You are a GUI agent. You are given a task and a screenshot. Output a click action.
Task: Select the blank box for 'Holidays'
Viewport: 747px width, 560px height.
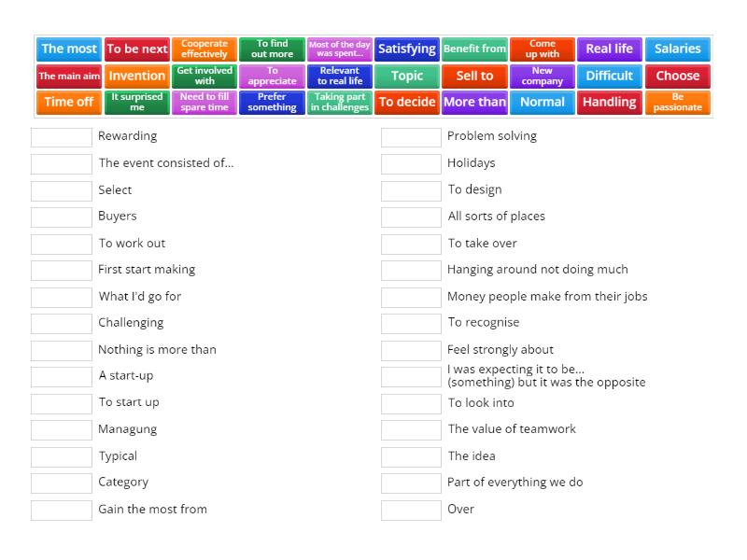(x=411, y=164)
